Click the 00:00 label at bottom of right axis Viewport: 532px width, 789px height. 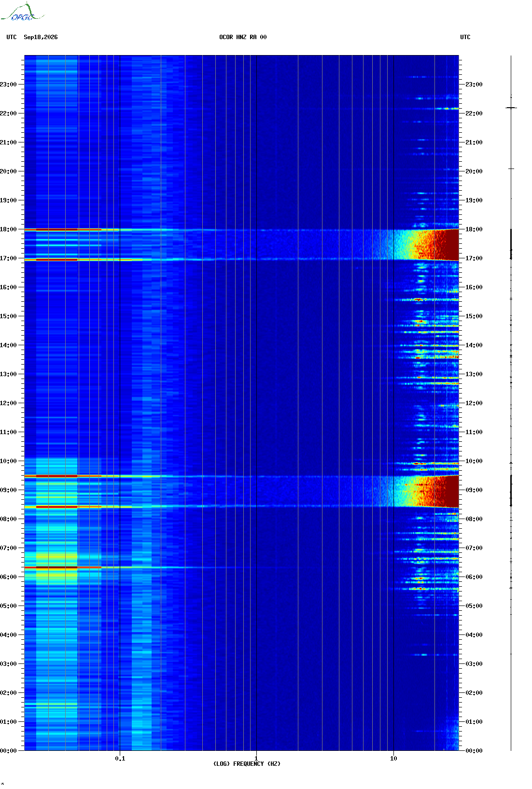pos(474,751)
